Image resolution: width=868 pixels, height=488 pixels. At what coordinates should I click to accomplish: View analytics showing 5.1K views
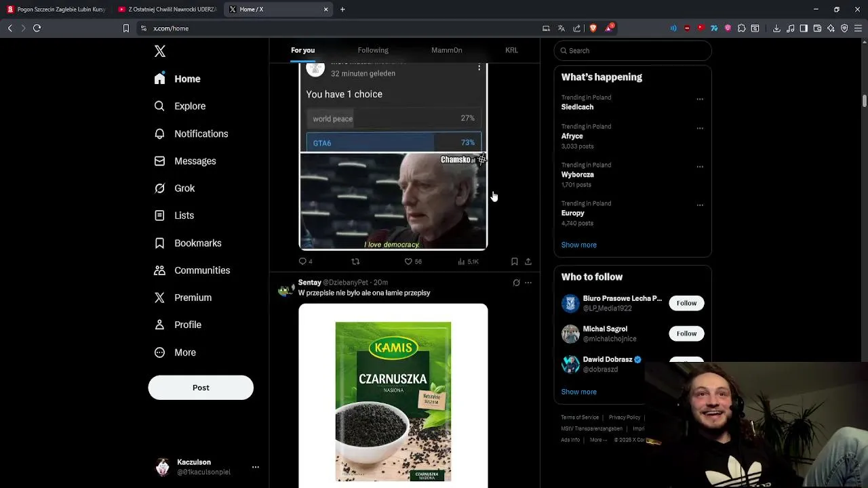[468, 262]
